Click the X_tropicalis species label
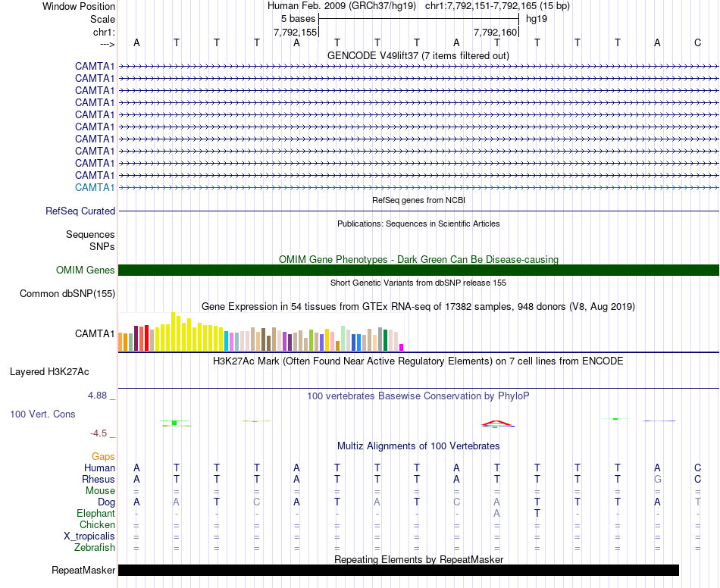This screenshot has width=720, height=588. [x=89, y=536]
